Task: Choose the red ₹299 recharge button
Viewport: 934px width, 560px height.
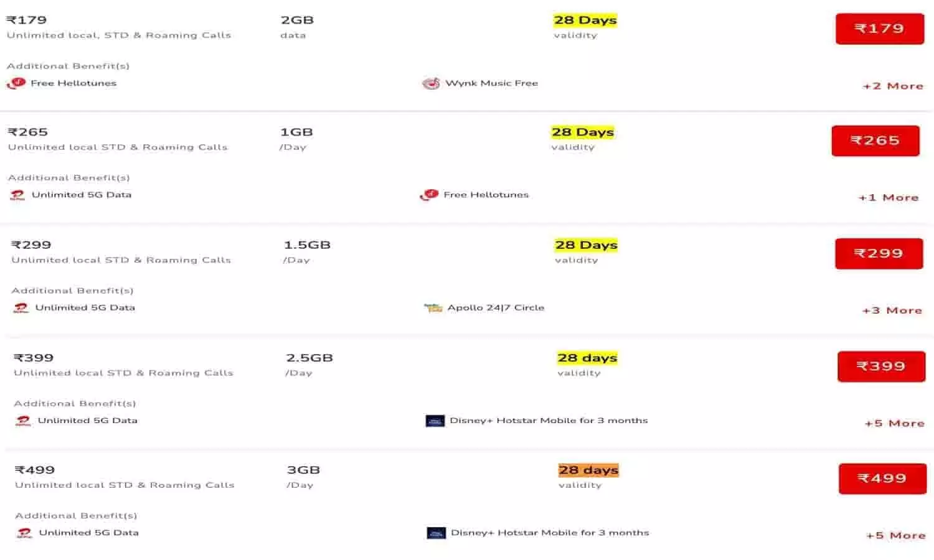Action: pyautogui.click(x=879, y=253)
